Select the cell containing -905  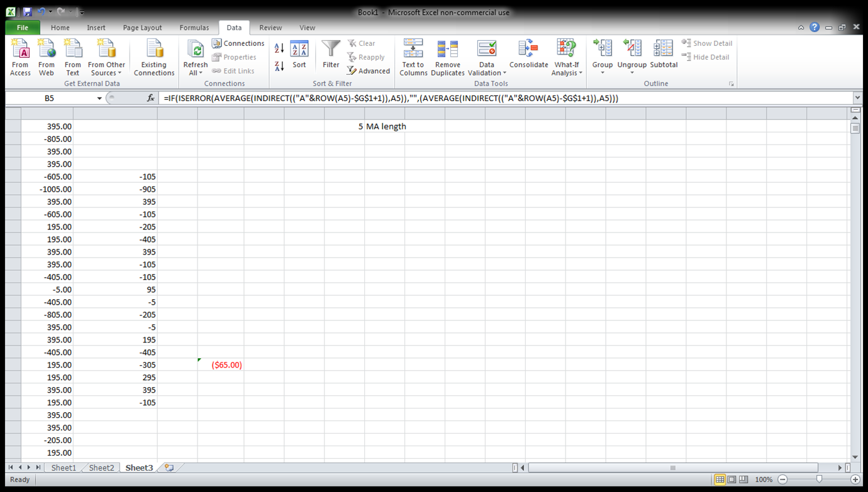115,189
